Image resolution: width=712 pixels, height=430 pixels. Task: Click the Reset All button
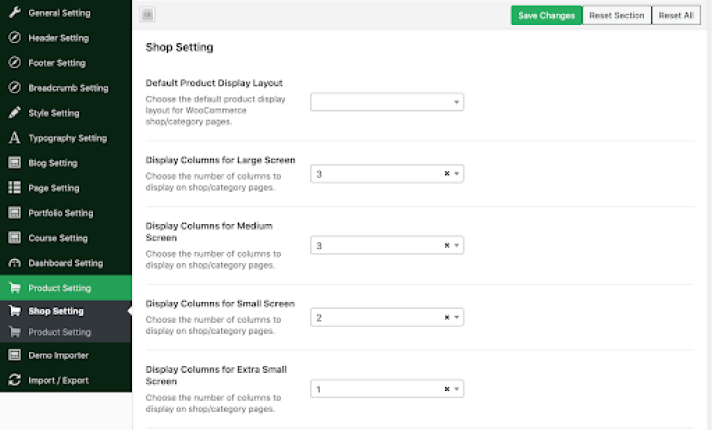point(676,15)
